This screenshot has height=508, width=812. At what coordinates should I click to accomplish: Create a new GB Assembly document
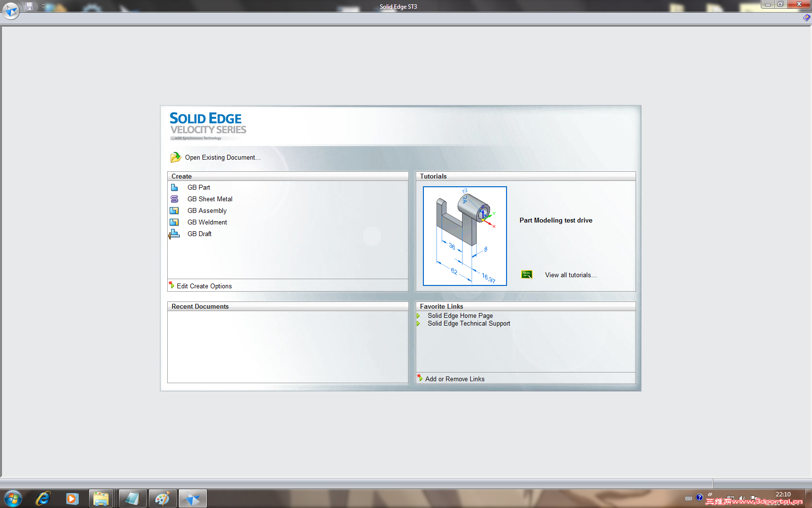207,211
